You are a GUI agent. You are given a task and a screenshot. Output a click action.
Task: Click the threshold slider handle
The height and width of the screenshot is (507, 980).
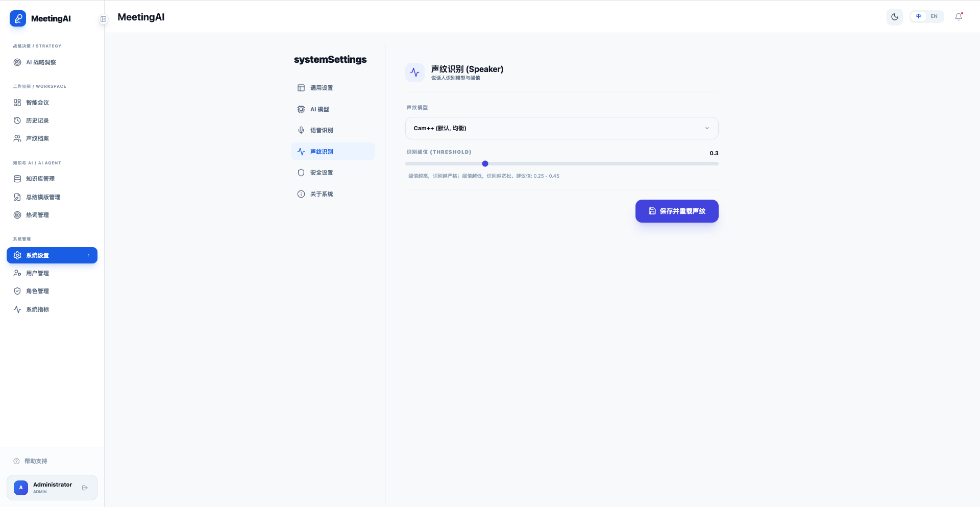[485, 164]
